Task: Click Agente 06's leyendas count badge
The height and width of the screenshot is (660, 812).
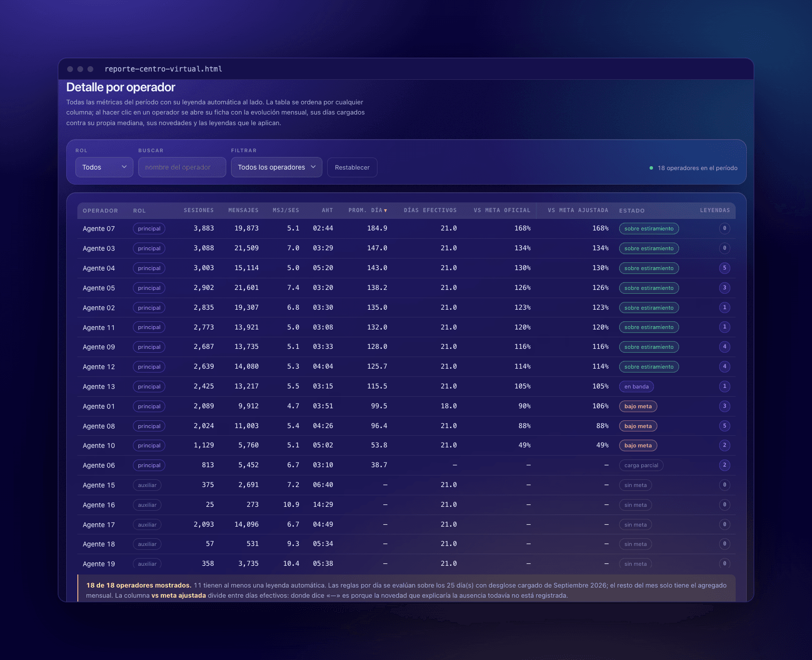Action: pos(724,465)
